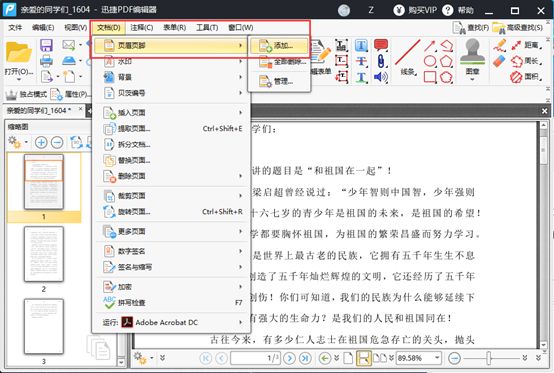This screenshot has height=373, width=554.
Task: Expand the Watermark submenu
Action: 173,61
